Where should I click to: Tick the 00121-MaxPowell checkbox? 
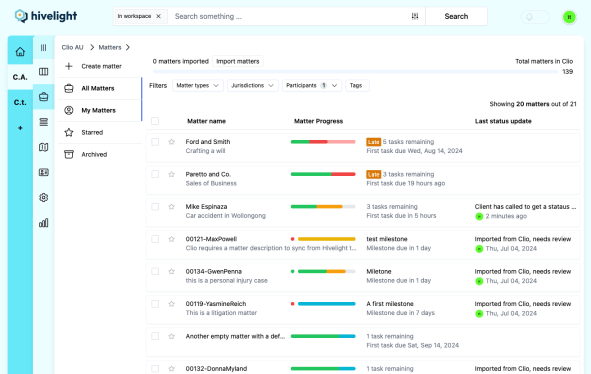point(155,239)
